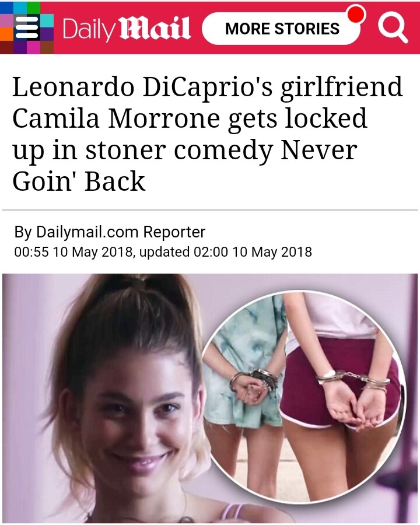Viewport: 420px width, 525px height.
Task: Open the hamburger navigation menu
Action: point(27,28)
